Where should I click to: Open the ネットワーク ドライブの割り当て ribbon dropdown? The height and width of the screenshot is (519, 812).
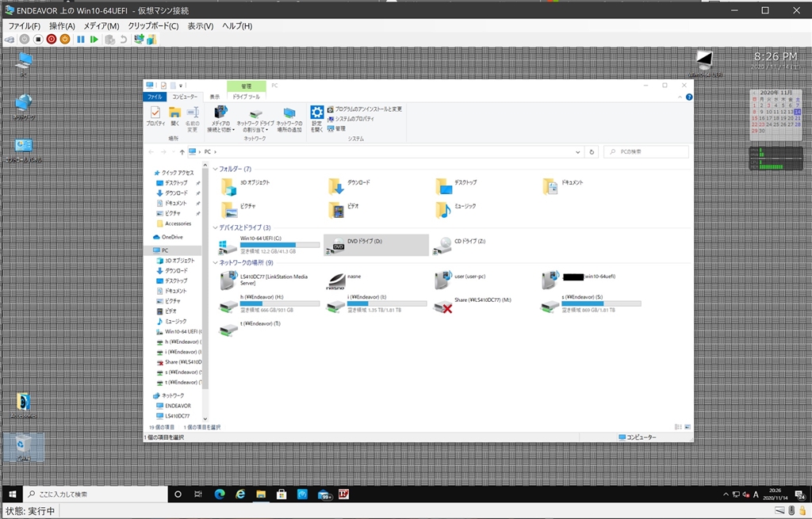pyautogui.click(x=255, y=120)
